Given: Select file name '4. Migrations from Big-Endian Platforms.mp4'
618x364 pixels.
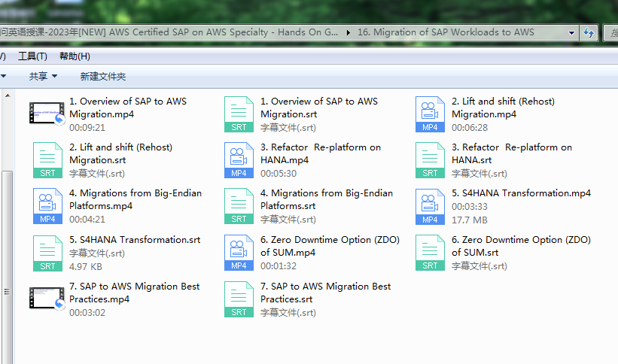Looking at the screenshot, I should 135,199.
